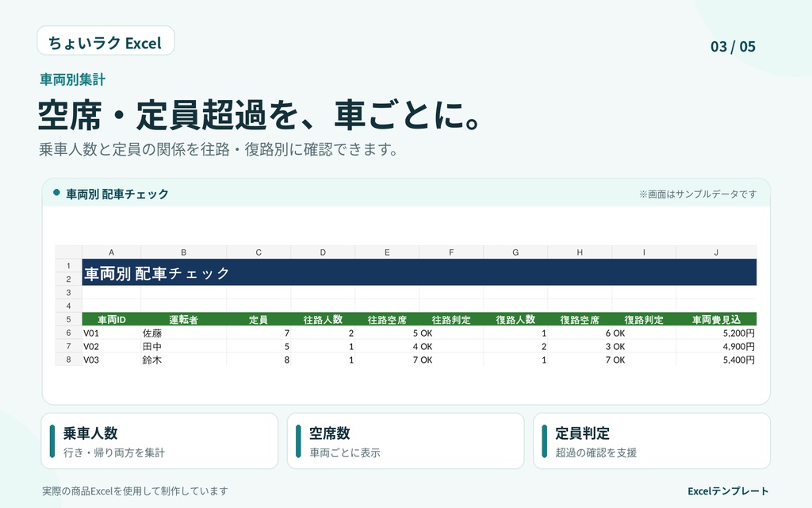The width and height of the screenshot is (812, 508).
Task: Select the 4,900円 cost cell
Action: coord(716,346)
